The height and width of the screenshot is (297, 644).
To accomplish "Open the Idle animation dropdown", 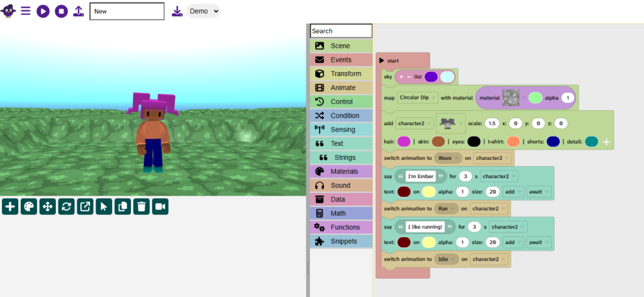I will (446, 259).
